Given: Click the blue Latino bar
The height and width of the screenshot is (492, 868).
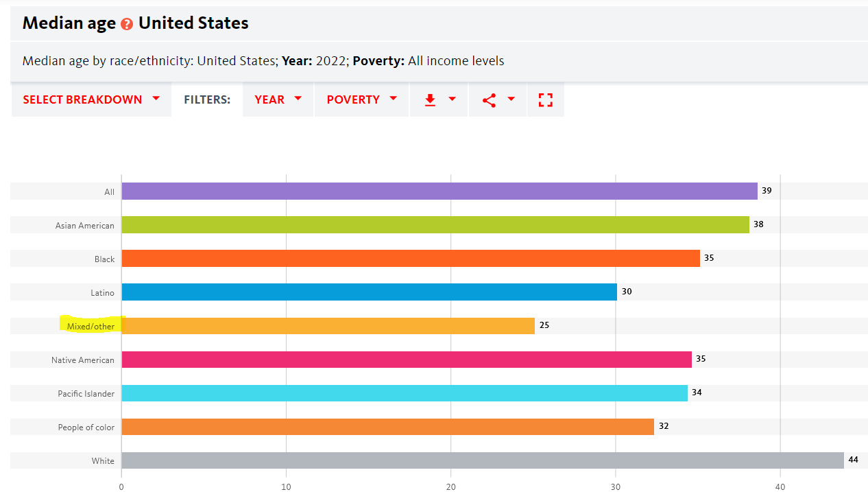Looking at the screenshot, I should point(370,292).
